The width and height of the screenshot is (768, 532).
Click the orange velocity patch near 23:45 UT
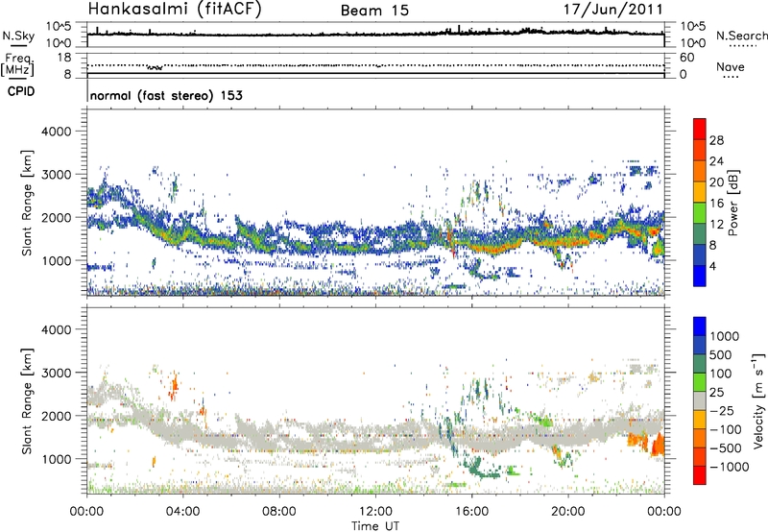coord(658,445)
